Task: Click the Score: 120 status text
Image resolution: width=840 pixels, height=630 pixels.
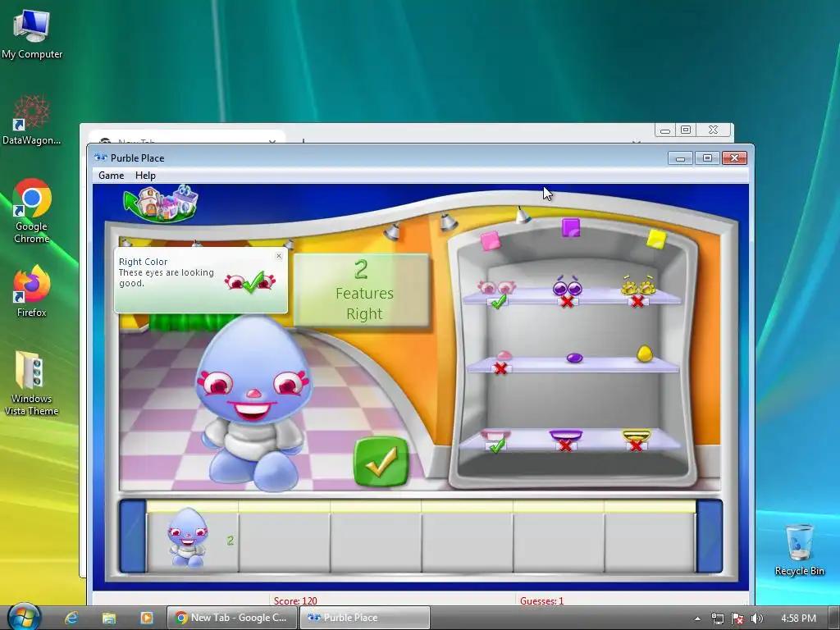Action: pyautogui.click(x=295, y=601)
